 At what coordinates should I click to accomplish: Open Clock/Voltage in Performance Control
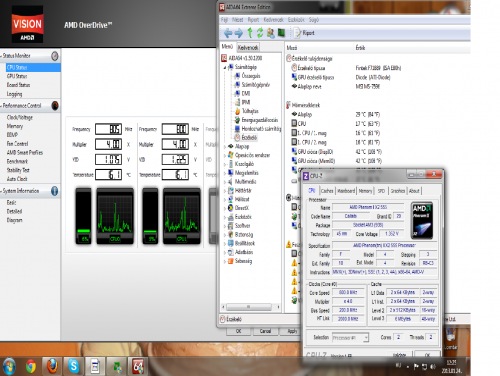click(x=20, y=117)
